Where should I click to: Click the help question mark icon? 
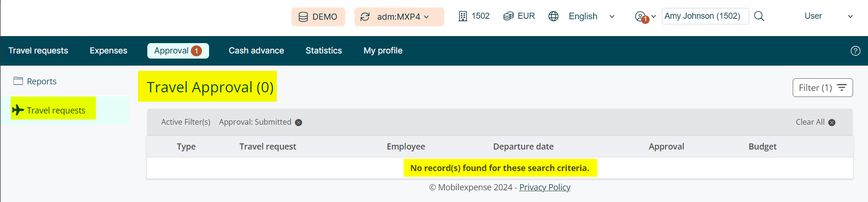[x=855, y=51]
